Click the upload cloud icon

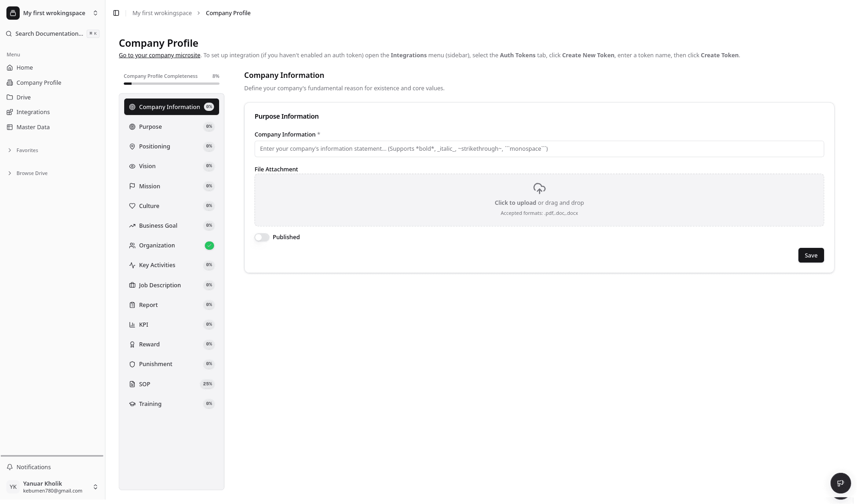pyautogui.click(x=539, y=188)
